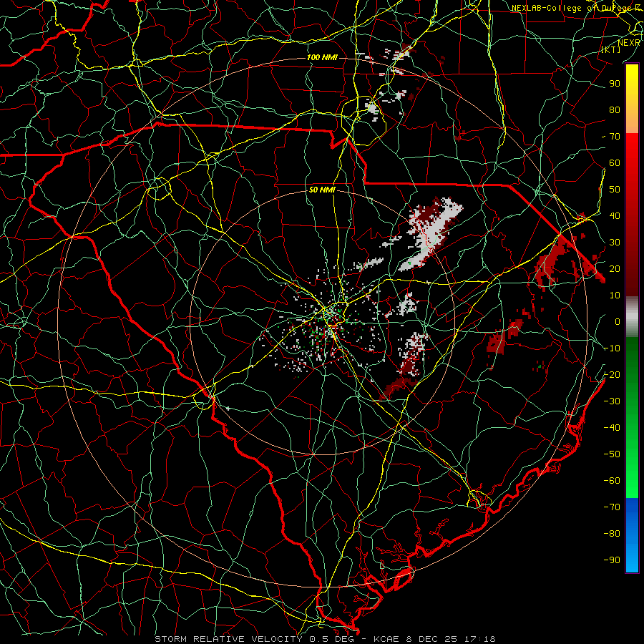Screen dimensions: 644x644
Task: Click the 40 value on velocity scale
Action: point(615,216)
